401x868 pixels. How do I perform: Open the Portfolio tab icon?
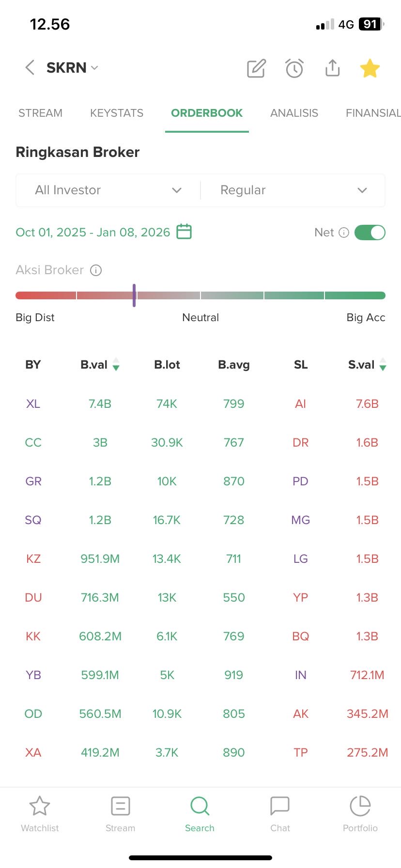coord(360,806)
